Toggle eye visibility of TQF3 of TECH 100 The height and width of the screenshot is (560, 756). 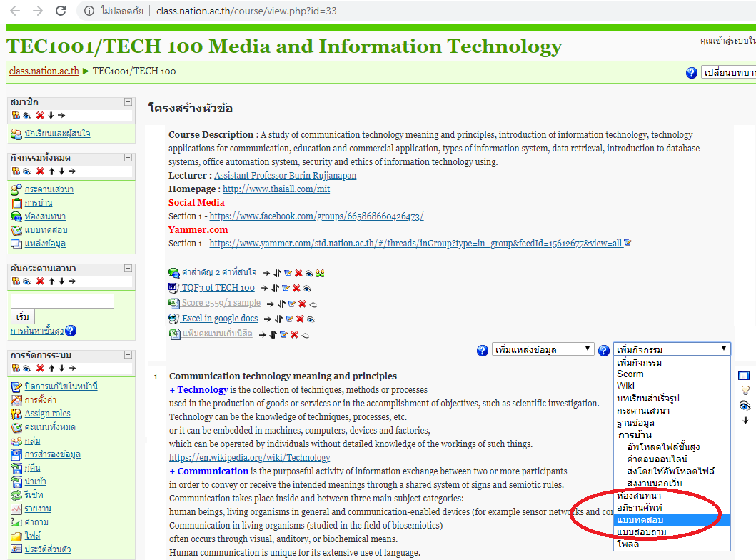[x=307, y=288]
